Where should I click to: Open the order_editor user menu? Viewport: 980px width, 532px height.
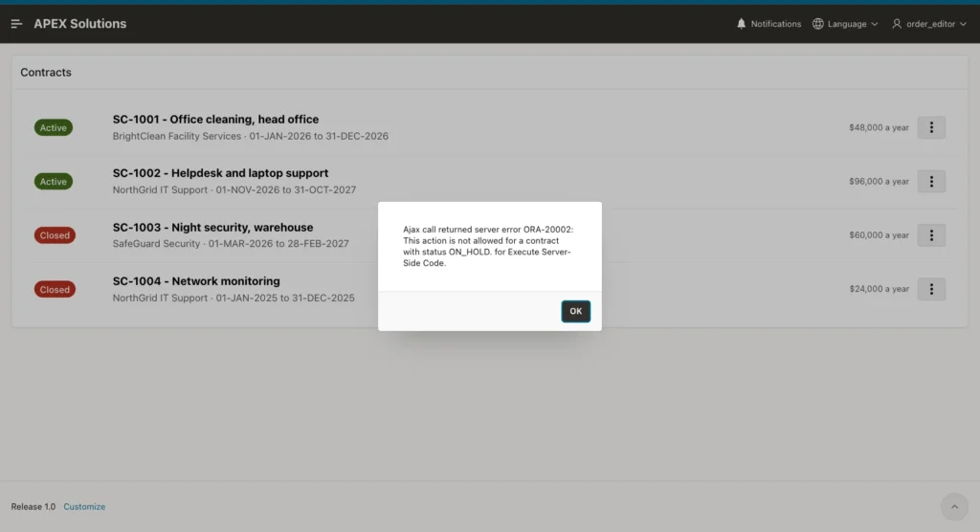coord(928,24)
